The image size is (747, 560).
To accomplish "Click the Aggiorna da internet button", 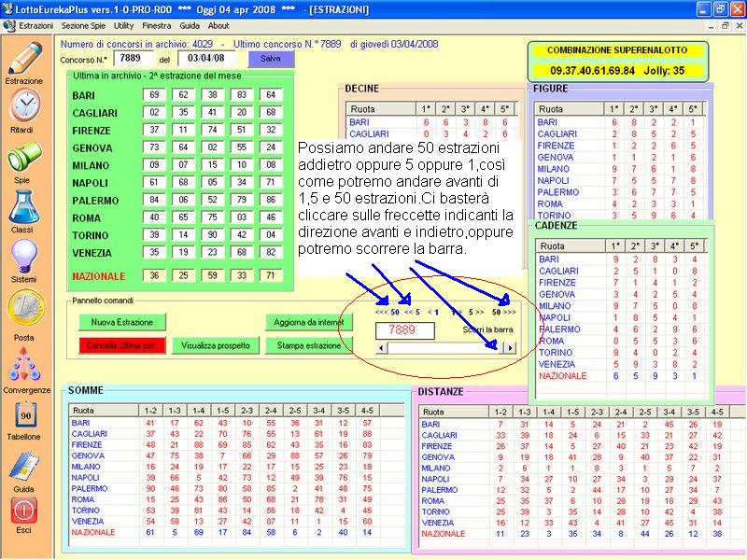I will (x=309, y=322).
